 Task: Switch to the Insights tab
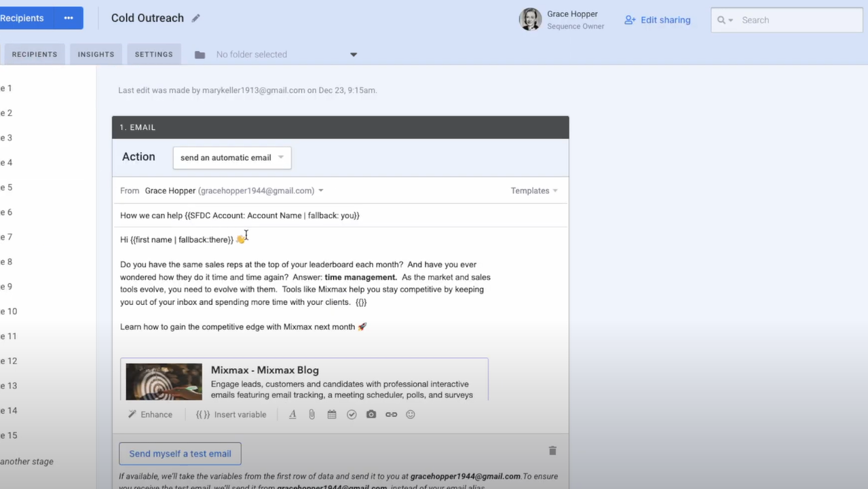[96, 54]
